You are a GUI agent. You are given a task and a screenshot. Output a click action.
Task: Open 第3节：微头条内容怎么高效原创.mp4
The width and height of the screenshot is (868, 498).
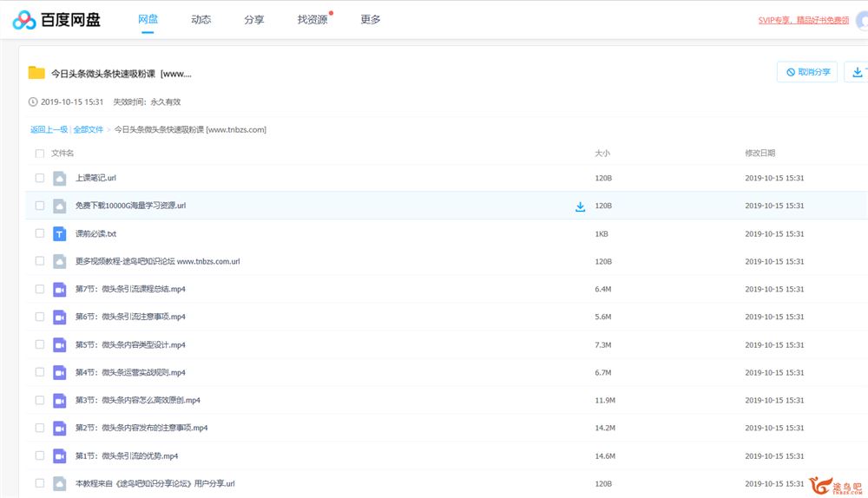[138, 400]
